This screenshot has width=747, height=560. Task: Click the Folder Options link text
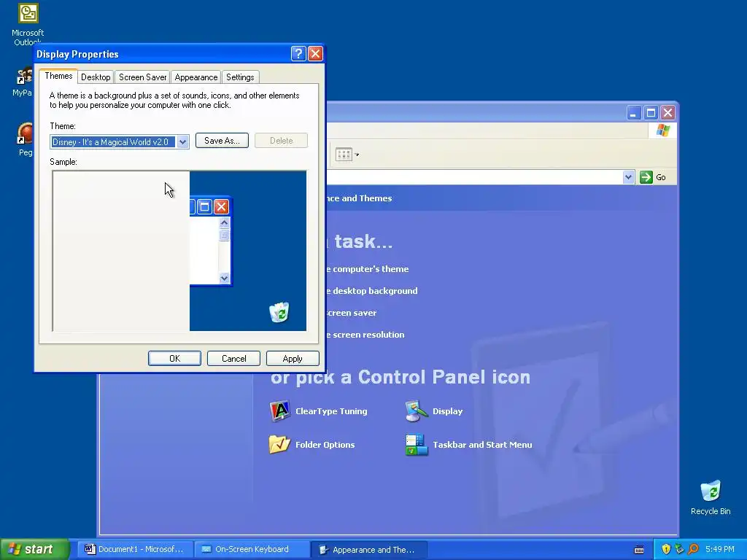pos(325,445)
